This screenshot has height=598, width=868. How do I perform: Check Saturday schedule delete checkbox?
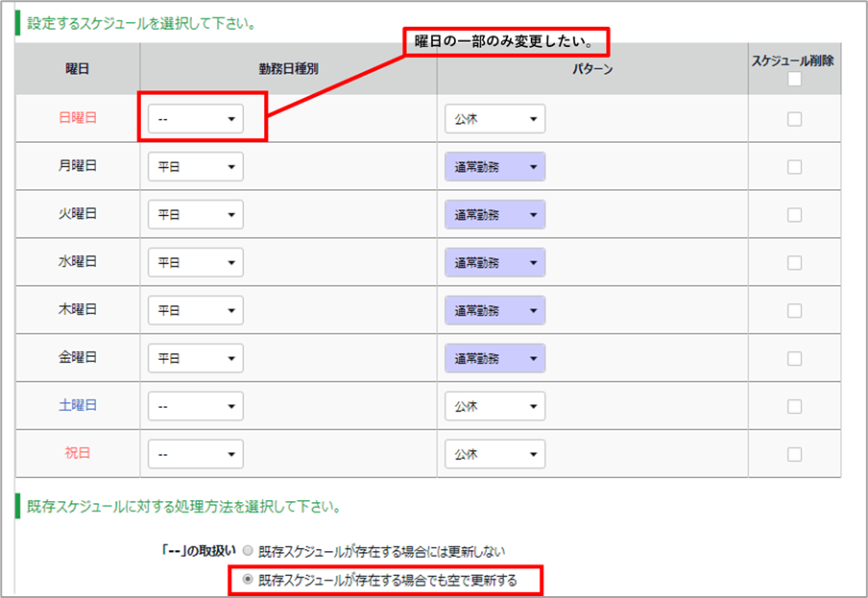(x=794, y=406)
